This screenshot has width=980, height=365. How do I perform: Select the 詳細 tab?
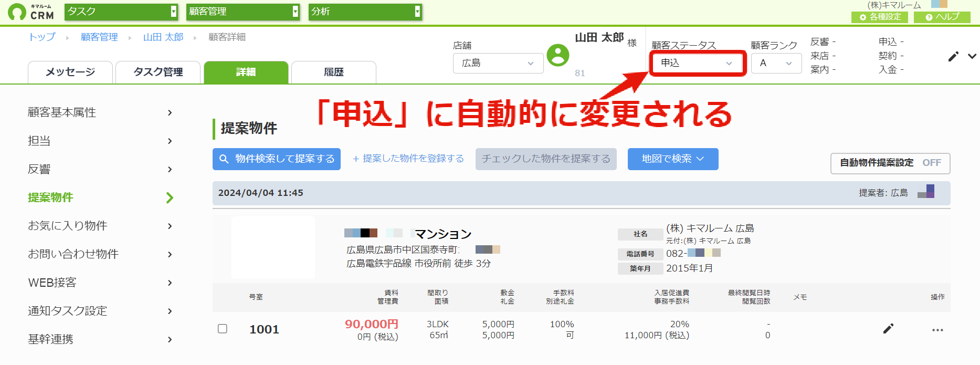(x=246, y=72)
